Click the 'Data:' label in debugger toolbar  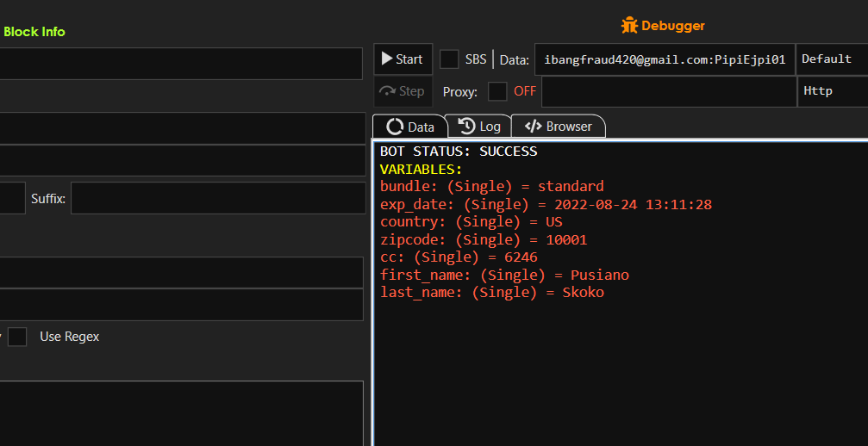(x=515, y=59)
